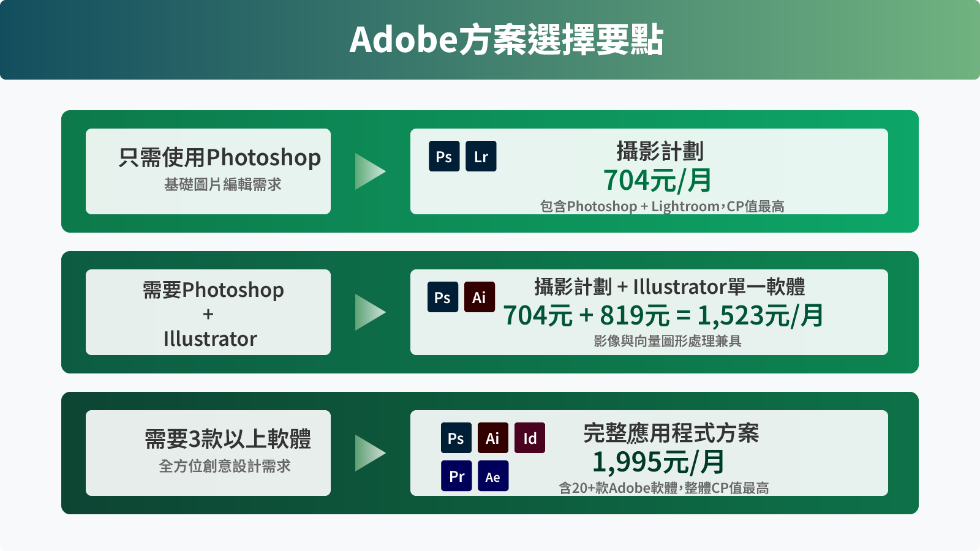
Task: Click the Ps icon in the complete plan card
Action: (x=456, y=438)
